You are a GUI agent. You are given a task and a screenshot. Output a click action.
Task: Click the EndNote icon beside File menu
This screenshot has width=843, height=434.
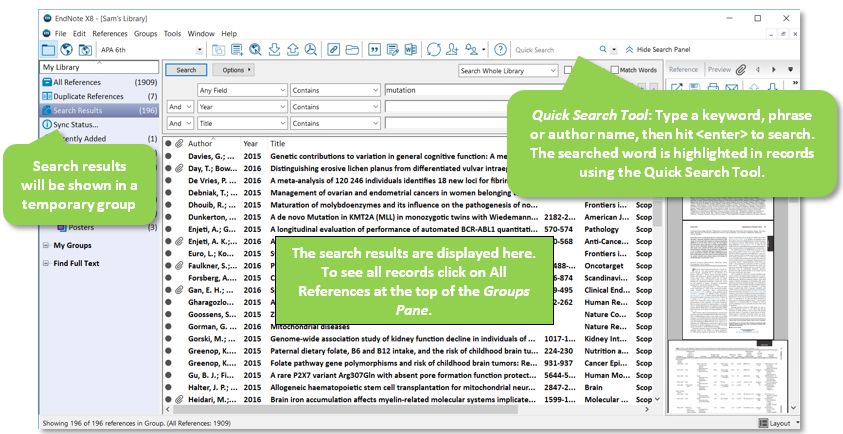point(47,33)
